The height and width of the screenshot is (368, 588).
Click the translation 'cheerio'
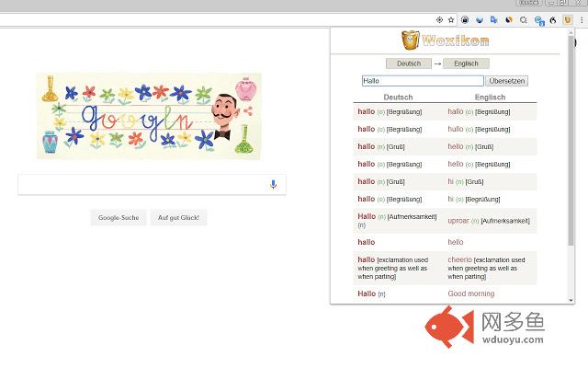[459, 259]
